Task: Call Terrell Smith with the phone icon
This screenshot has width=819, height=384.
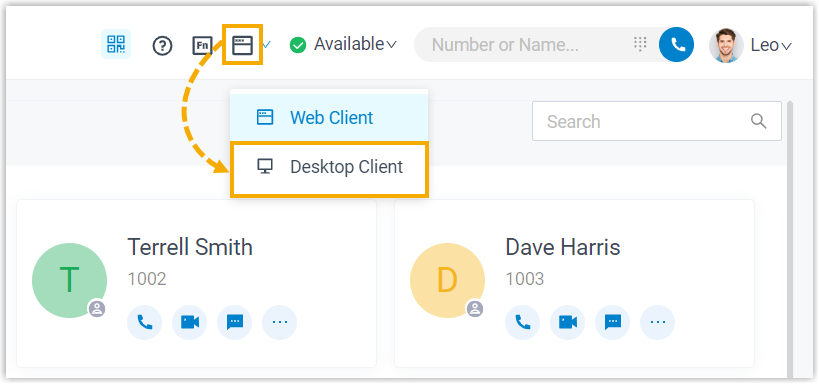Action: click(145, 322)
